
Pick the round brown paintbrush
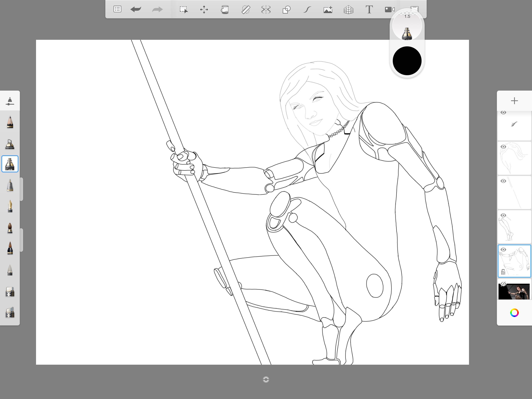tap(10, 228)
